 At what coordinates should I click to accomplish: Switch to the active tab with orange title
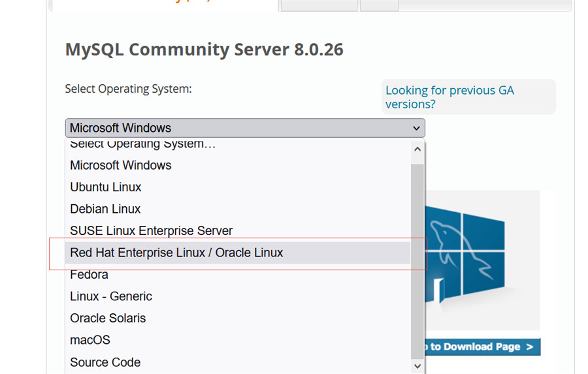pyautogui.click(x=163, y=5)
